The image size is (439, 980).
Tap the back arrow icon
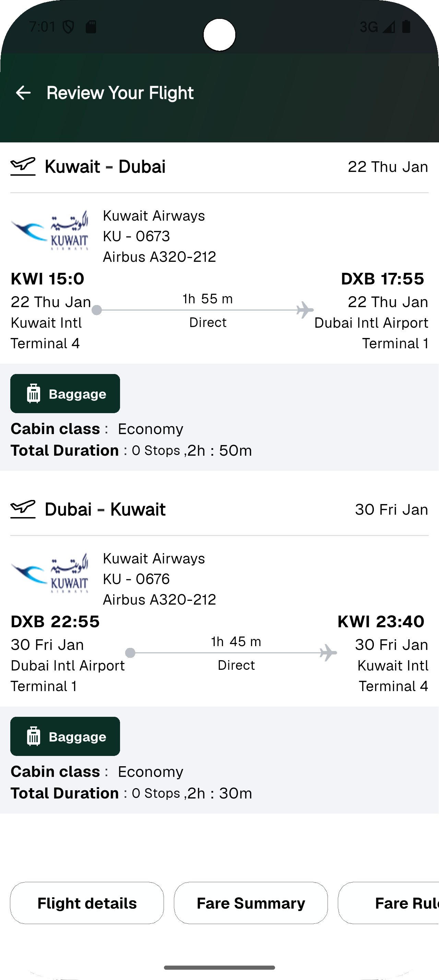click(23, 93)
